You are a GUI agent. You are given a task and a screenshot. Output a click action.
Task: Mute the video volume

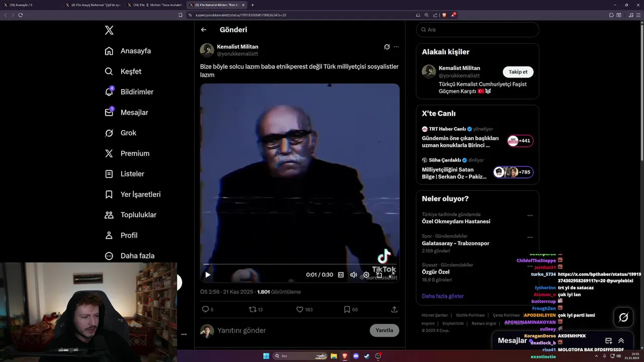click(354, 275)
